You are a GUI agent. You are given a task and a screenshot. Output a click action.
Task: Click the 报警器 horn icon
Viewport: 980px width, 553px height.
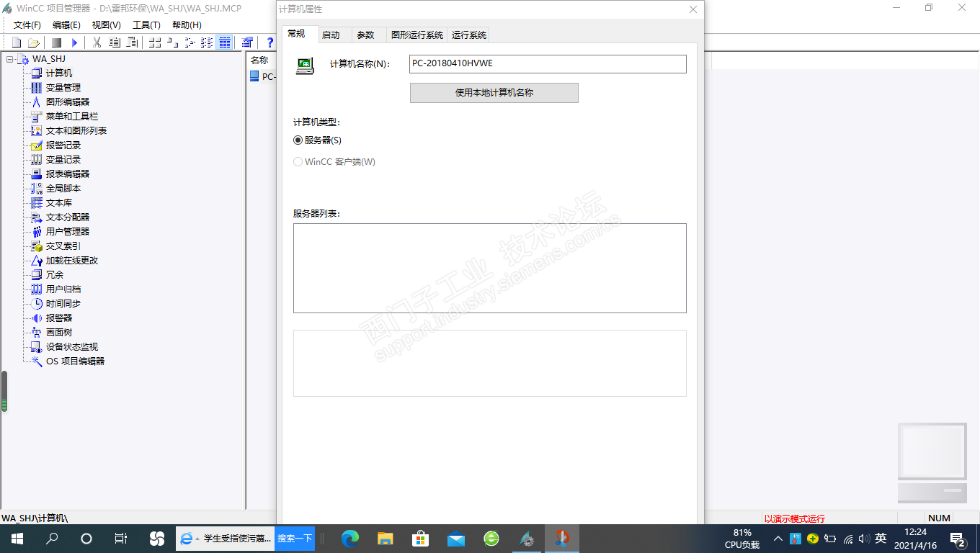pyautogui.click(x=37, y=318)
